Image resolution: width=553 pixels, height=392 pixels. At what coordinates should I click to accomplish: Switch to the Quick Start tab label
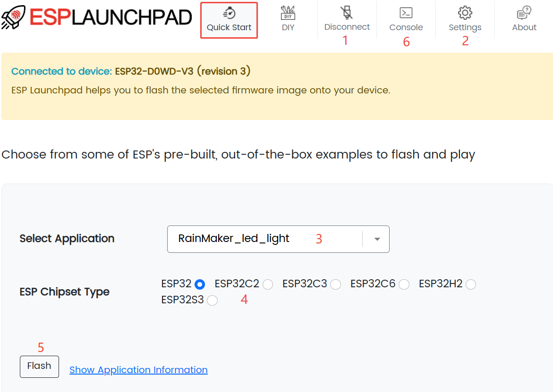point(229,27)
